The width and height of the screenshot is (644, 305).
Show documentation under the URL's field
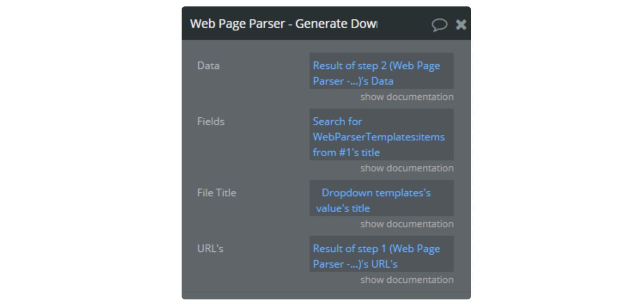(407, 280)
